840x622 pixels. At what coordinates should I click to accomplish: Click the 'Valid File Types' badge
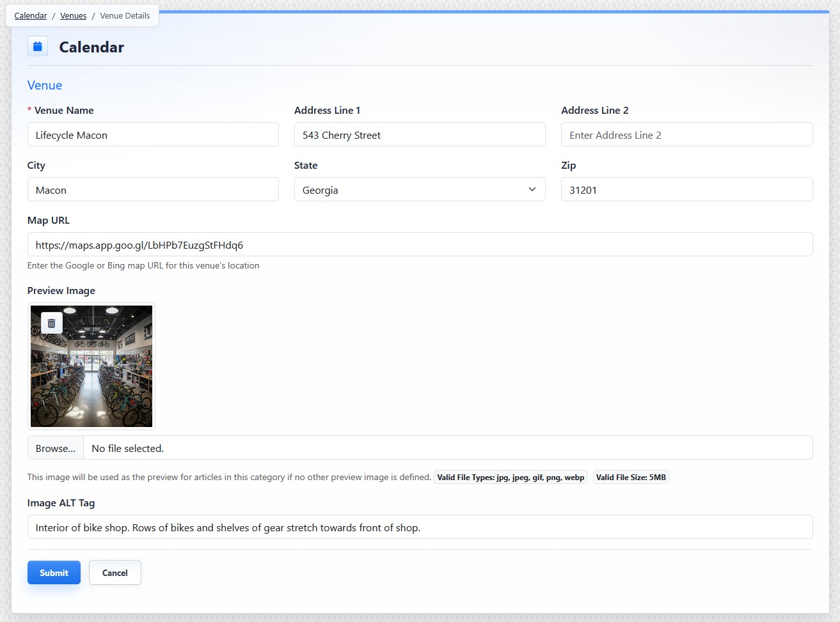[x=511, y=477]
